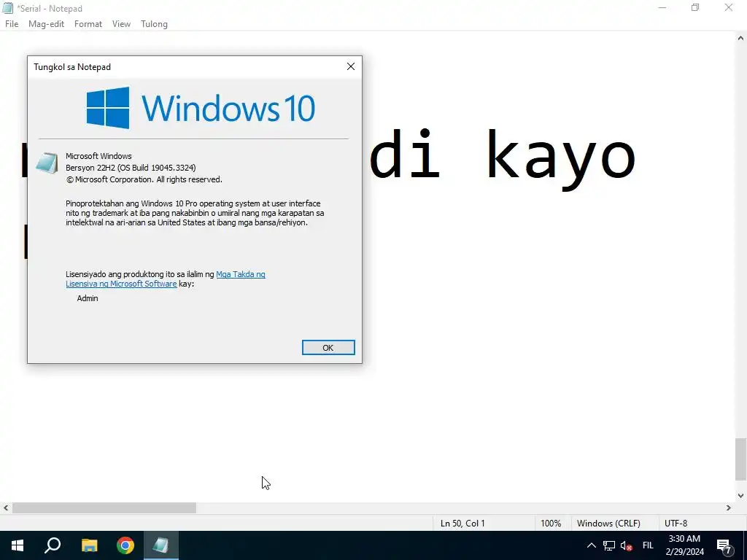Image resolution: width=747 pixels, height=560 pixels.
Task: Minimize the Notepad window
Action: click(662, 8)
